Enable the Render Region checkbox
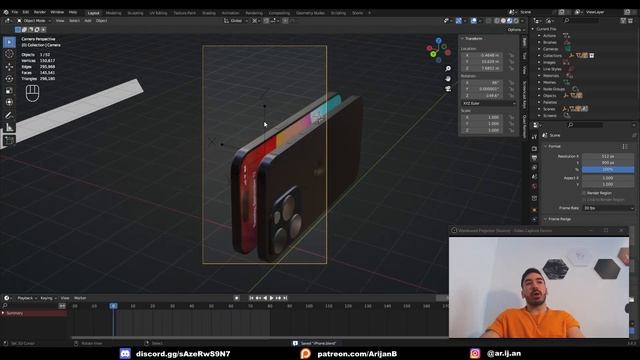The width and height of the screenshot is (640, 360). (584, 193)
